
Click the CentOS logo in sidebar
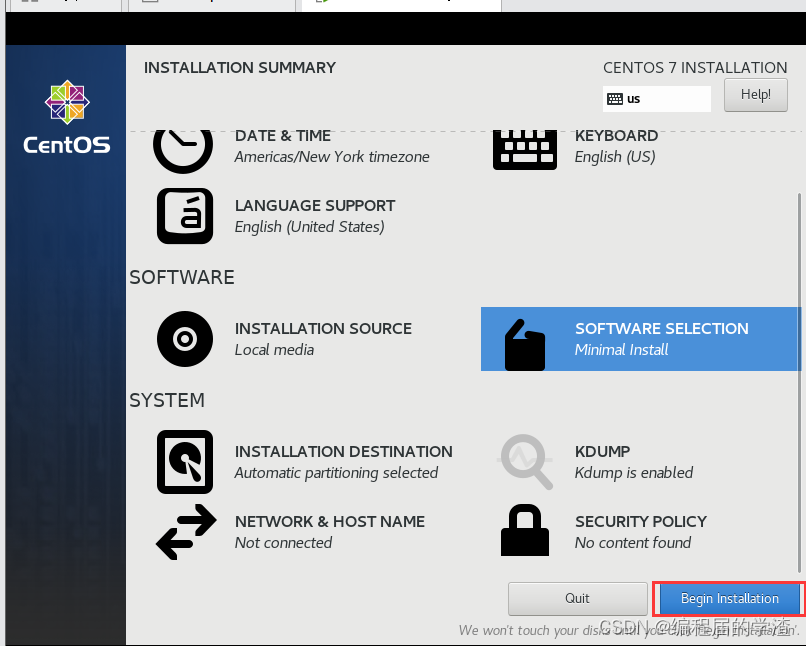point(67,117)
